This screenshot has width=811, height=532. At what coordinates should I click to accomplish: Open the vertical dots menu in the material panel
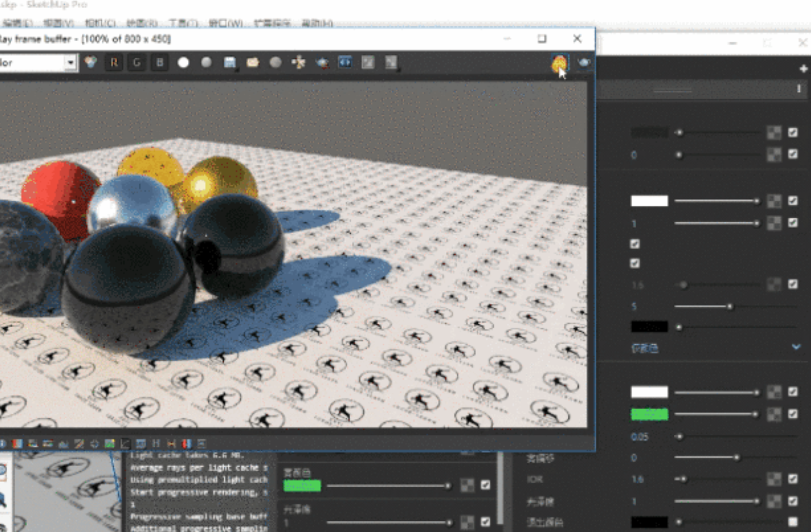(x=799, y=89)
